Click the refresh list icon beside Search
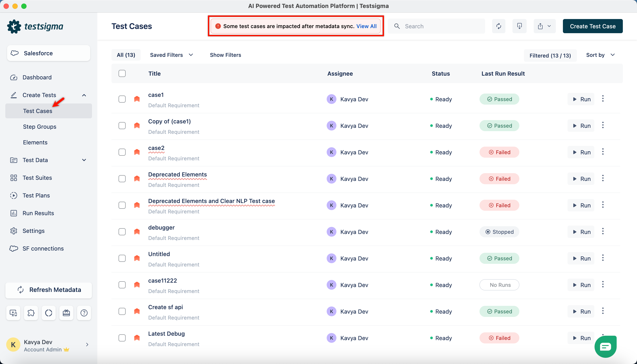The image size is (637, 364). (x=499, y=26)
